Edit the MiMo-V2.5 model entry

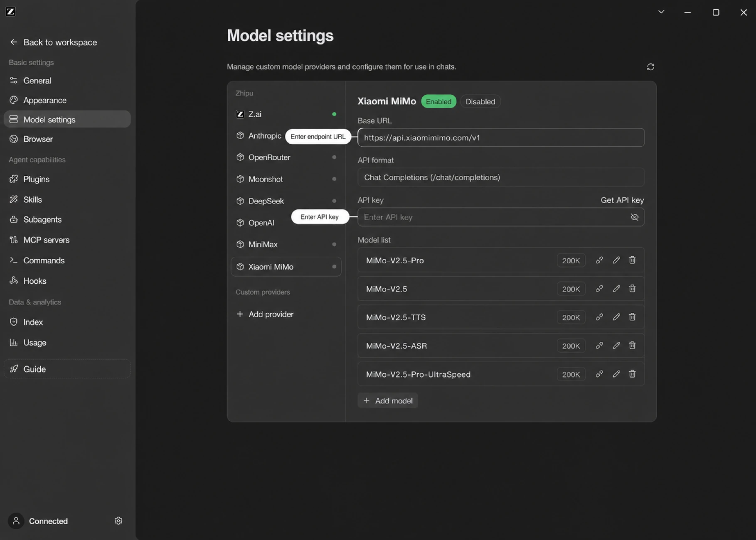pyautogui.click(x=616, y=289)
